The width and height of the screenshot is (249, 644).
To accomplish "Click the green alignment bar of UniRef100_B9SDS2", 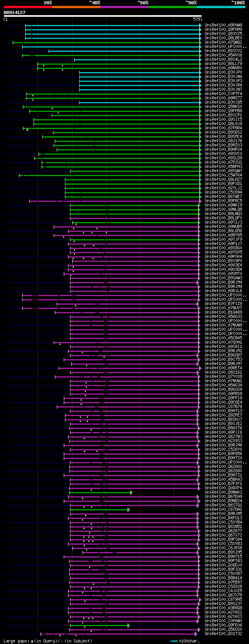I will [x=127, y=132].
